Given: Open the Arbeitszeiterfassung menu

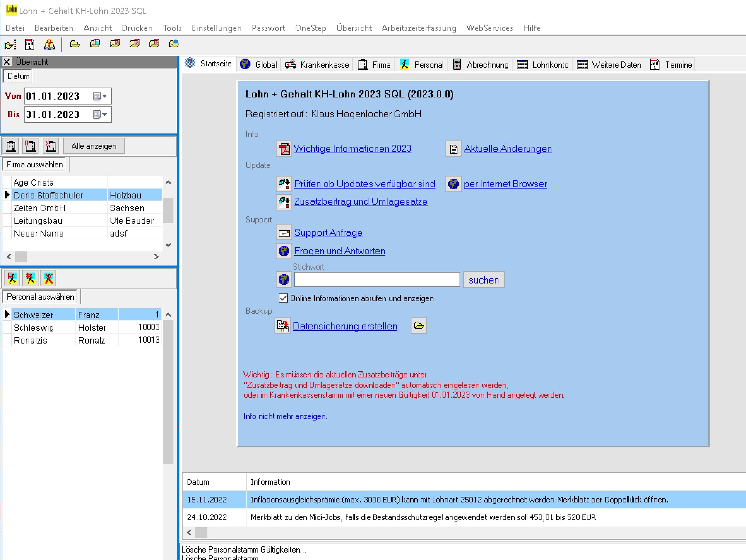Looking at the screenshot, I should 419,28.
